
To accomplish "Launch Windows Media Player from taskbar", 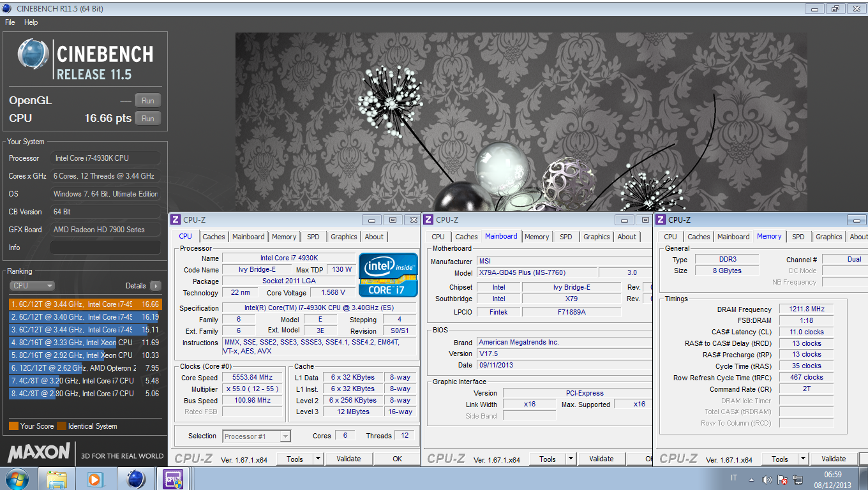I will point(94,479).
